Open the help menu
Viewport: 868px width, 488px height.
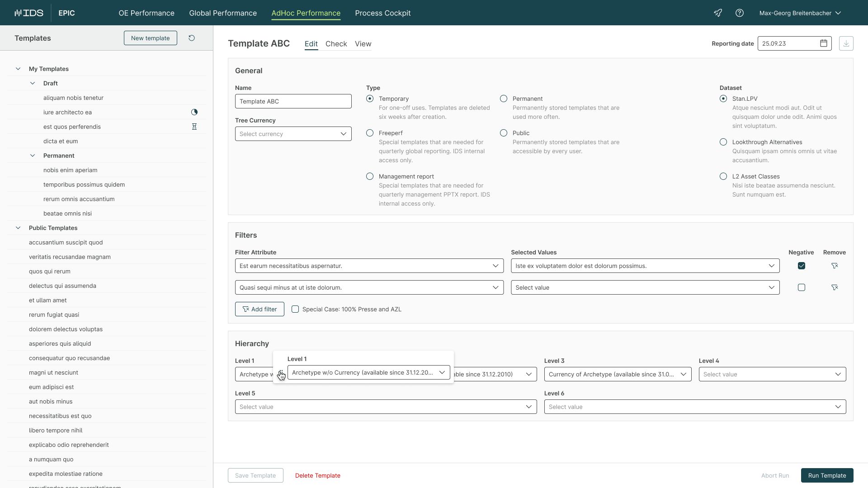click(x=740, y=13)
